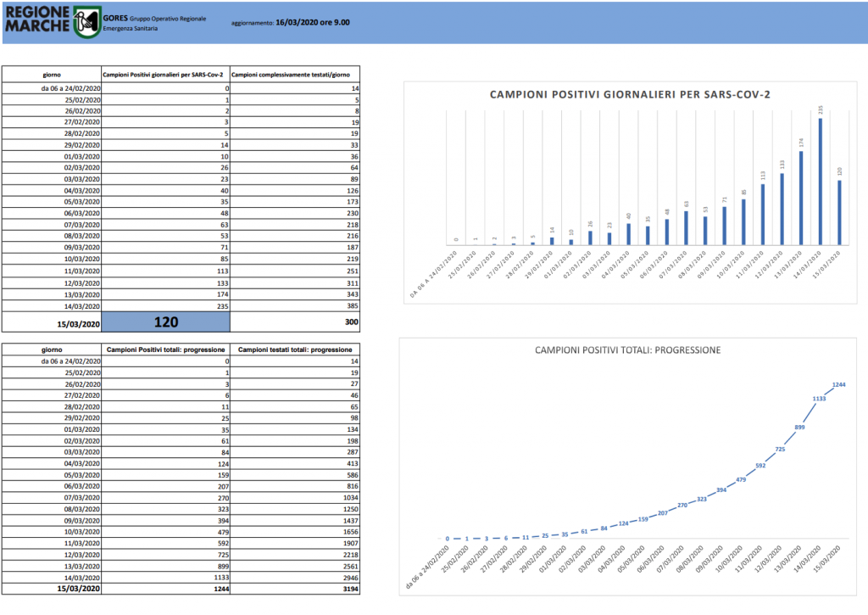Select the Campioni complessivamente testati/giorno column header
Viewport: 868px width, 615px height.
295,75
